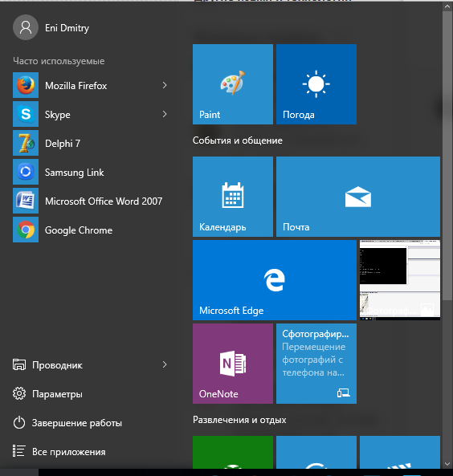Image resolution: width=453 pixels, height=476 pixels.
Task: Click the События и общение group header
Action: coord(238,140)
